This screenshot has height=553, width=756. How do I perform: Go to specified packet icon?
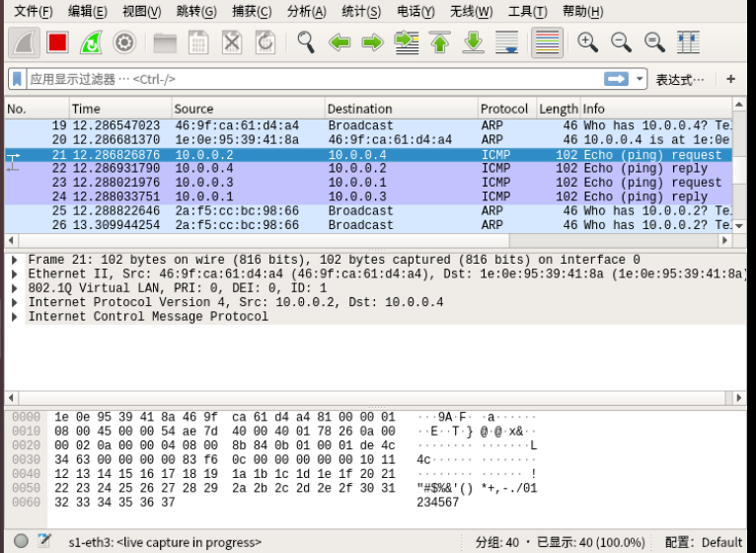click(407, 42)
